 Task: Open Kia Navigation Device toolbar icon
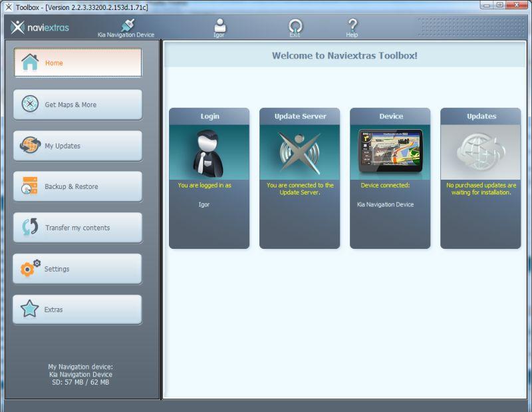click(126, 28)
